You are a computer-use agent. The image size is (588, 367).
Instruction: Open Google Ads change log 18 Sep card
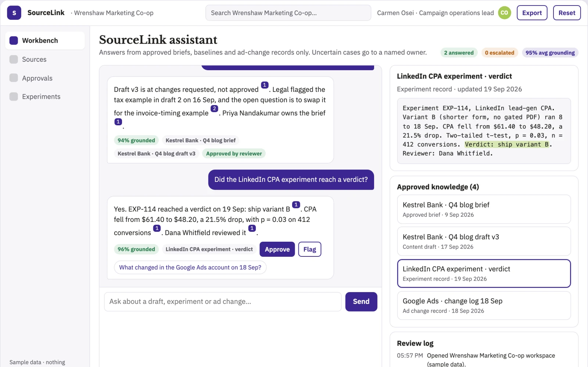tap(484, 306)
